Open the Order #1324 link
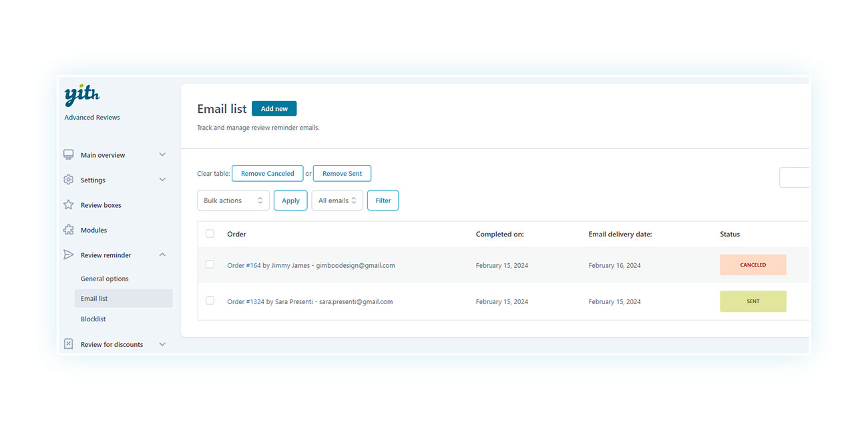The image size is (868, 427). [x=246, y=301]
